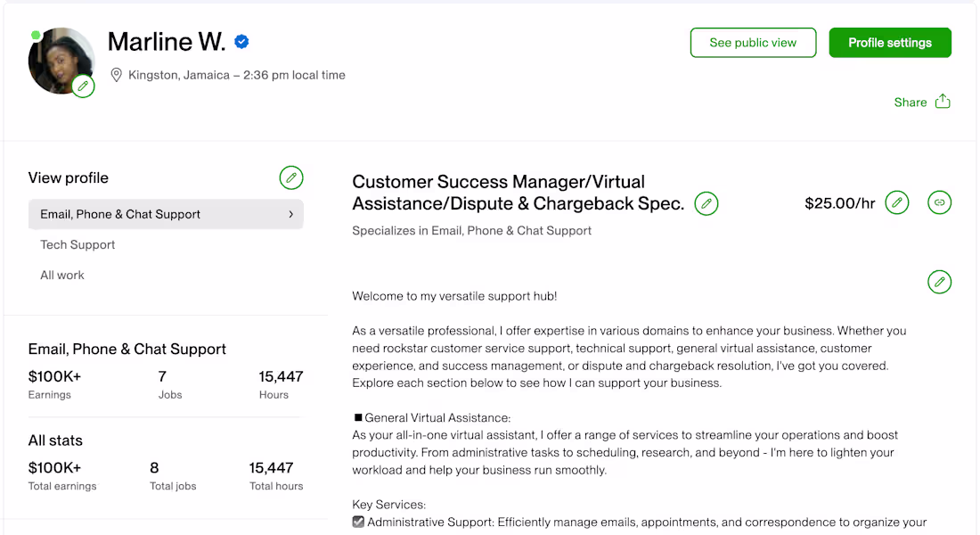
Task: Edit the profile title pencil icon
Action: pyautogui.click(x=706, y=203)
